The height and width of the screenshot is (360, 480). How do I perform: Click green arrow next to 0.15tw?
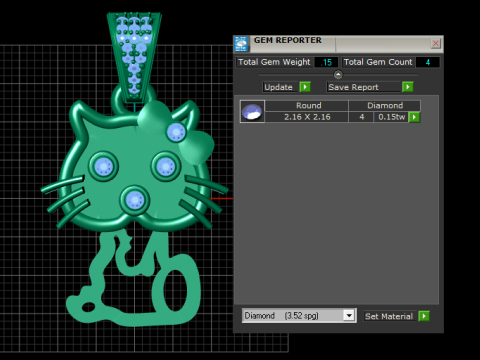tap(414, 117)
